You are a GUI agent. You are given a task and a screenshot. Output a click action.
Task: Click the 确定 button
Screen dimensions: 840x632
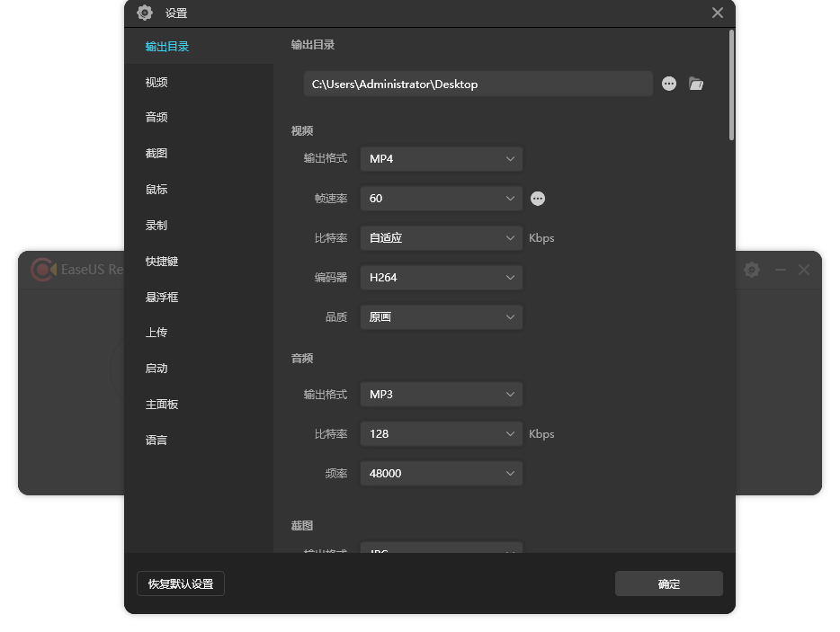[668, 583]
